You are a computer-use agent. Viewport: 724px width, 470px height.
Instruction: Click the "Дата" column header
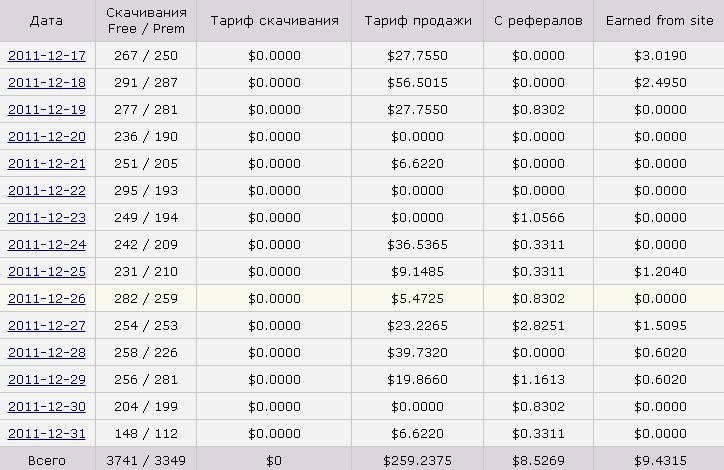coord(47,20)
